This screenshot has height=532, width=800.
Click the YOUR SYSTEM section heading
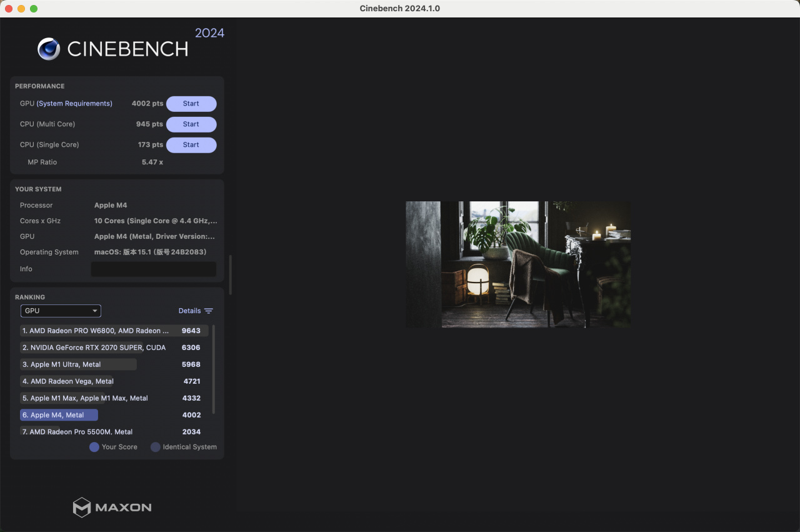pos(38,189)
